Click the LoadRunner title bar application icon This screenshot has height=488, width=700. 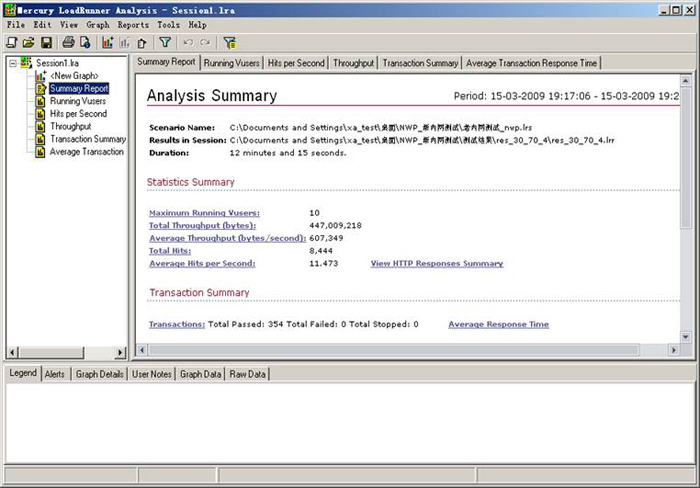[10, 10]
